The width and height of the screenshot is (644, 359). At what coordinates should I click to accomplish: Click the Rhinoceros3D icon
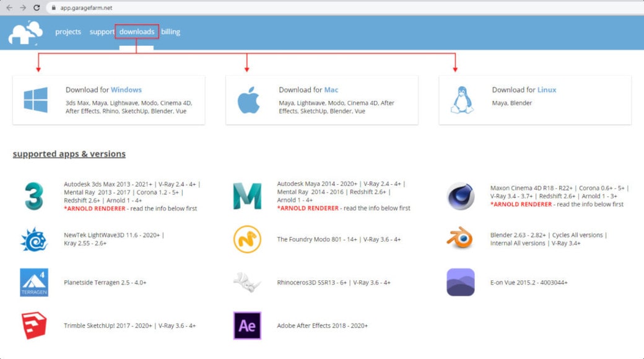coord(247,283)
